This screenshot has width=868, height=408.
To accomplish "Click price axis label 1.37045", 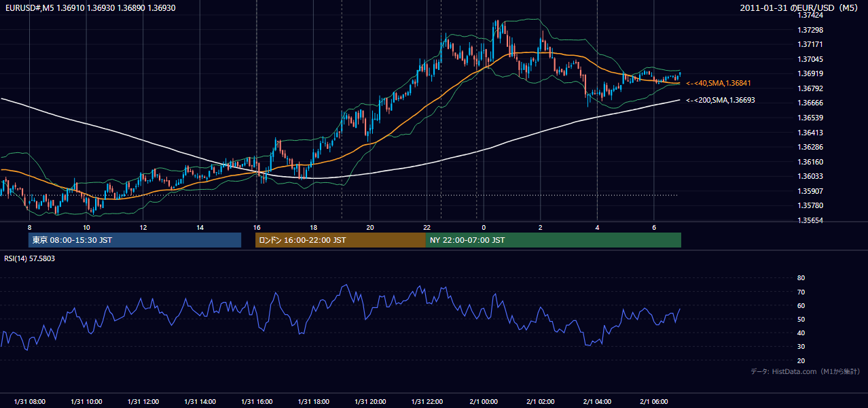I will tap(810, 59).
